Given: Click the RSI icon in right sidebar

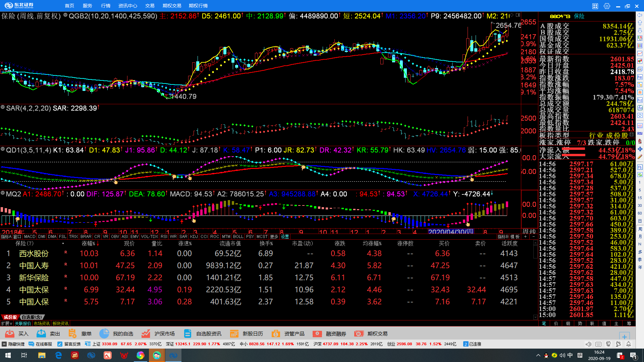Looking at the screenshot, I should (x=640, y=133).
